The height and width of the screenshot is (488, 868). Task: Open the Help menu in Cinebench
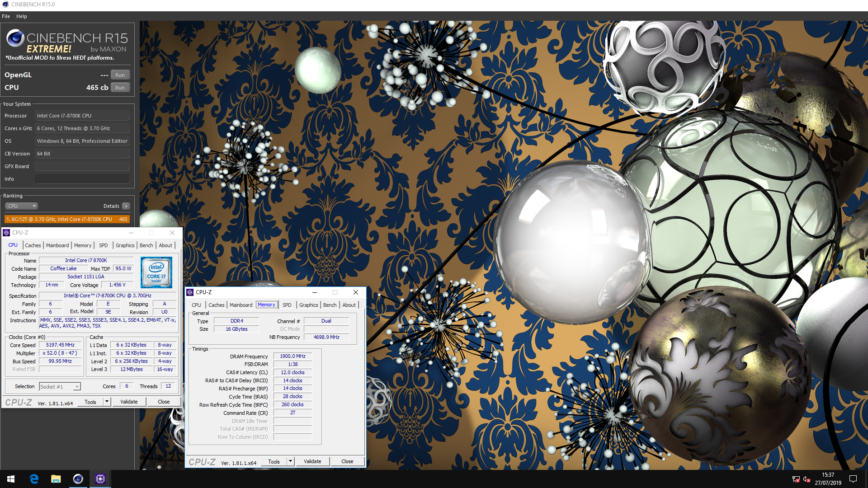22,16
